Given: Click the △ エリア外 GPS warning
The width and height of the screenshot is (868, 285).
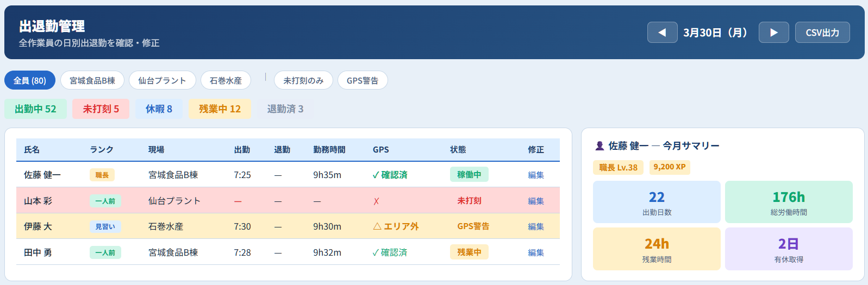Looking at the screenshot, I should click(x=396, y=226).
